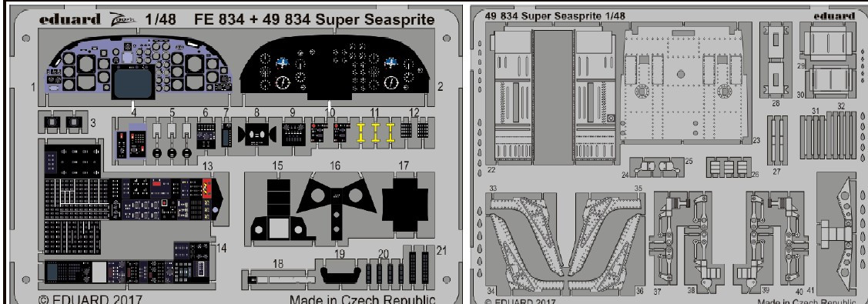The width and height of the screenshot is (868, 304).
Task: Pick the four small black strips part 20
Action: 385,273
